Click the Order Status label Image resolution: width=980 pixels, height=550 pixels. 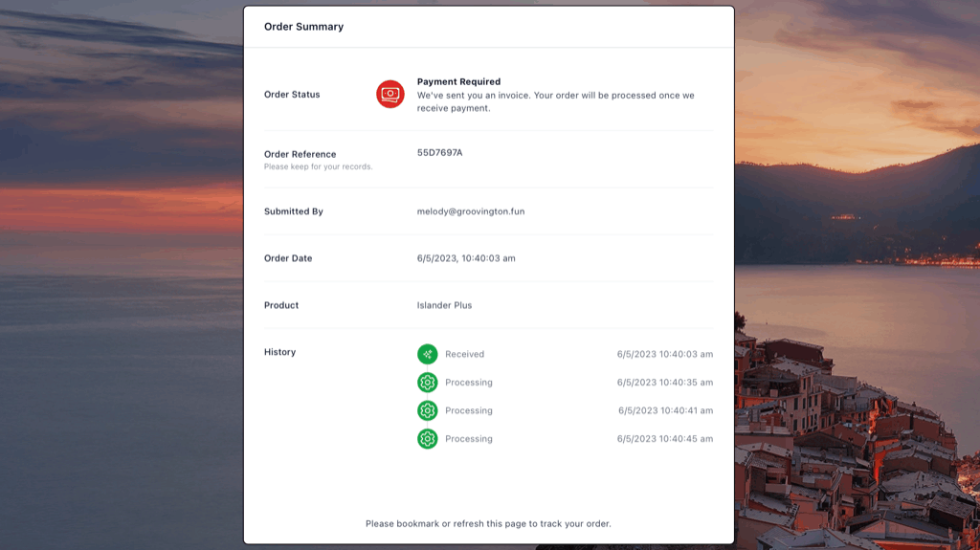click(x=292, y=95)
